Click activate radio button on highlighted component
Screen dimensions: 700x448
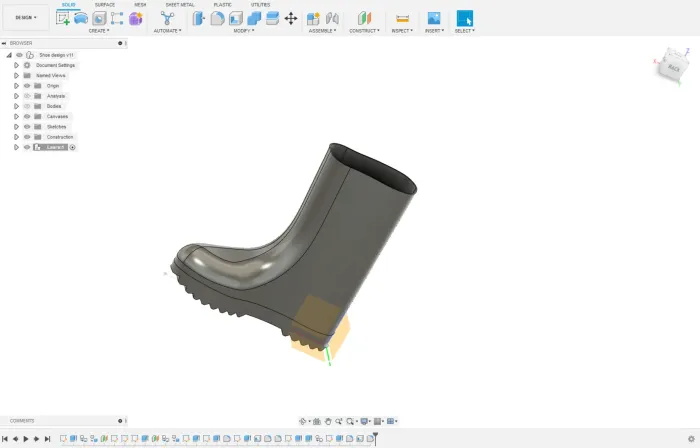point(72,147)
